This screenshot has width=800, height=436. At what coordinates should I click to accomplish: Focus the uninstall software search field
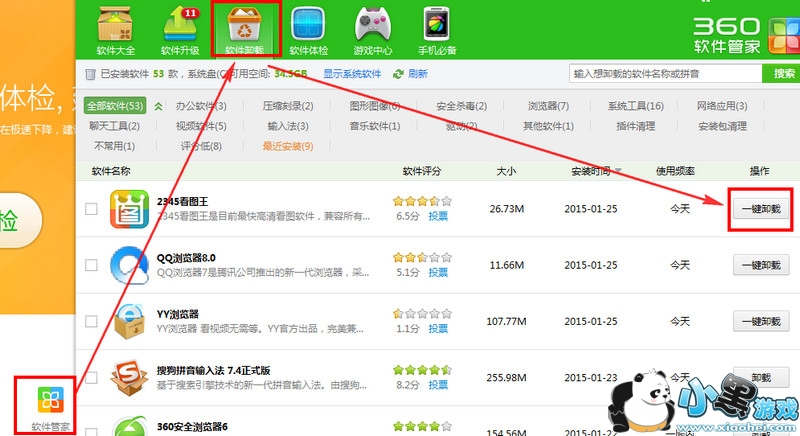[x=665, y=74]
